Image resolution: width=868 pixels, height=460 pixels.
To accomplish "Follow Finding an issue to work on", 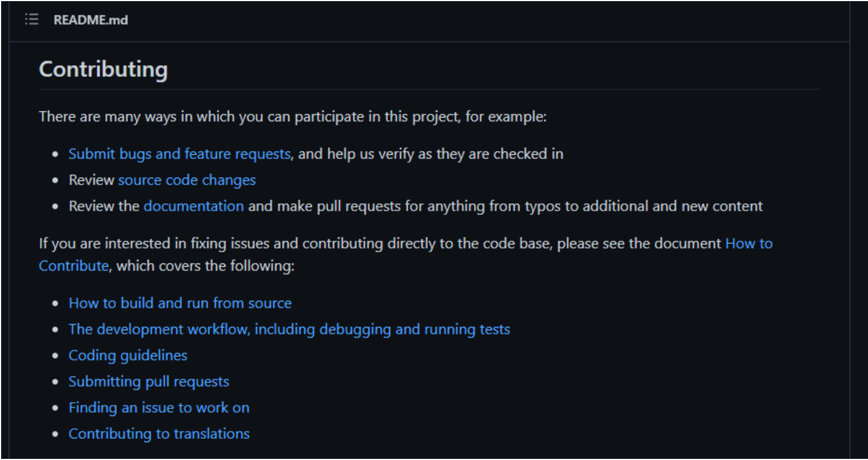I will tap(159, 408).
